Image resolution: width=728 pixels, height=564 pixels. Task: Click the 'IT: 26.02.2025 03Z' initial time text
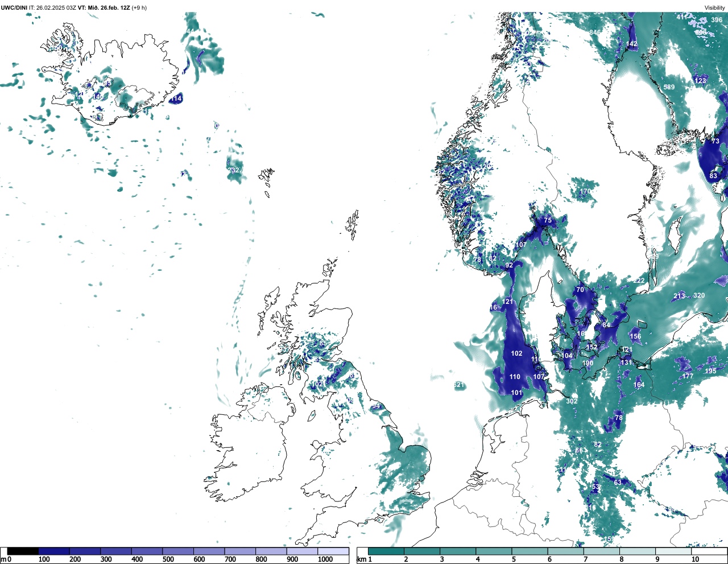[x=53, y=7]
